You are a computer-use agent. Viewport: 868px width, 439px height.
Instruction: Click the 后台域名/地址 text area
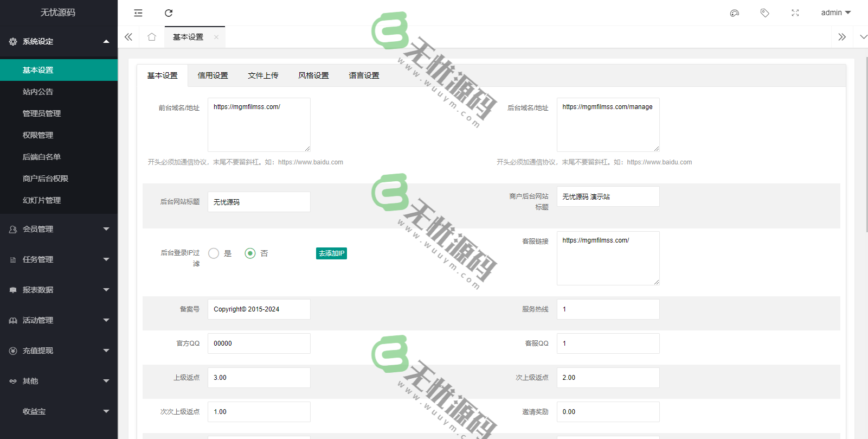tap(608, 125)
